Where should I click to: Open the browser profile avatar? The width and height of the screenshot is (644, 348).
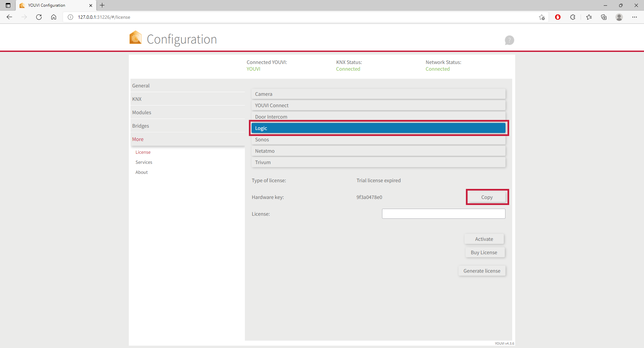click(x=619, y=17)
